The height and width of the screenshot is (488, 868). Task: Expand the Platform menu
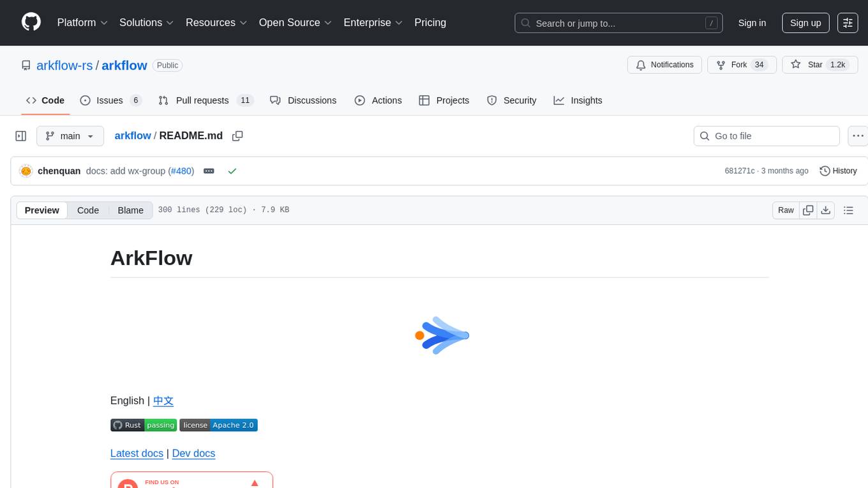tap(82, 22)
